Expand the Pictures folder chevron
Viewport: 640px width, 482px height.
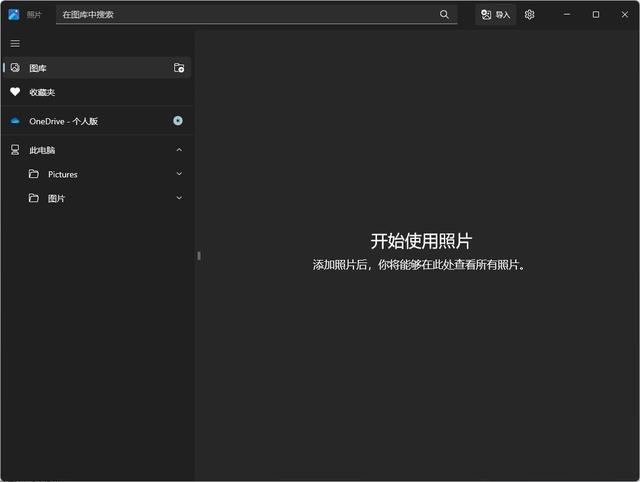[179, 174]
